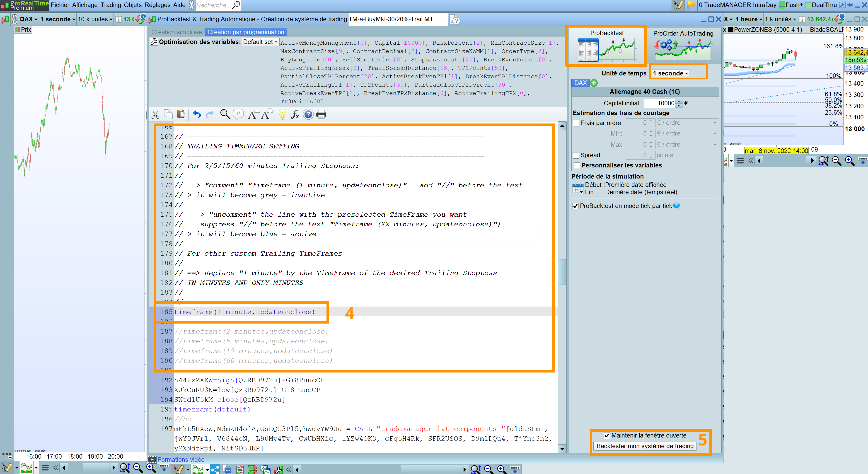The image size is (868, 474).
Task: Uncheck Maintenir la fenêtre ouverte
Action: [607, 435]
